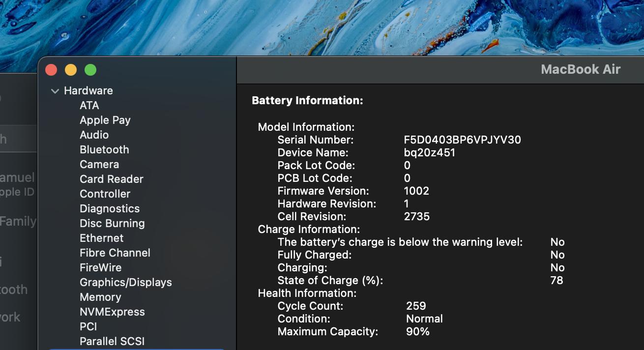Click the Device Name label
This screenshot has width=644, height=350.
[313, 152]
